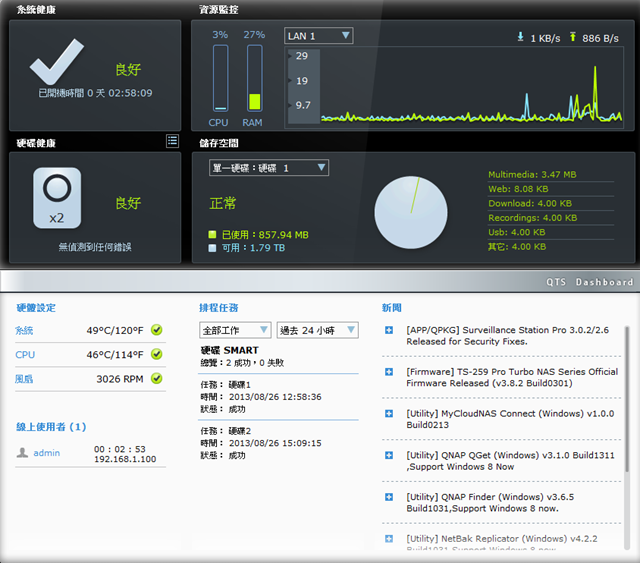Click the CPU temperature link

[x=25, y=355]
